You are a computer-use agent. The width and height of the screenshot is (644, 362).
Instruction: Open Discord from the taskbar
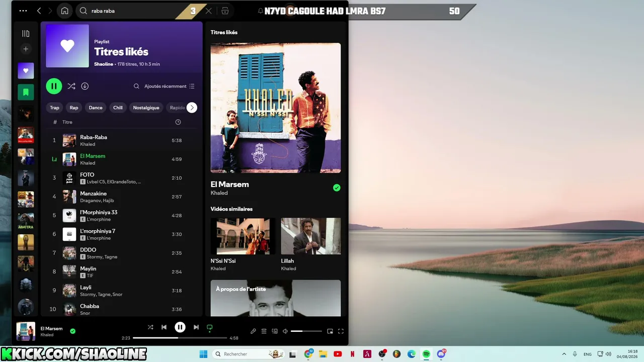(x=441, y=354)
